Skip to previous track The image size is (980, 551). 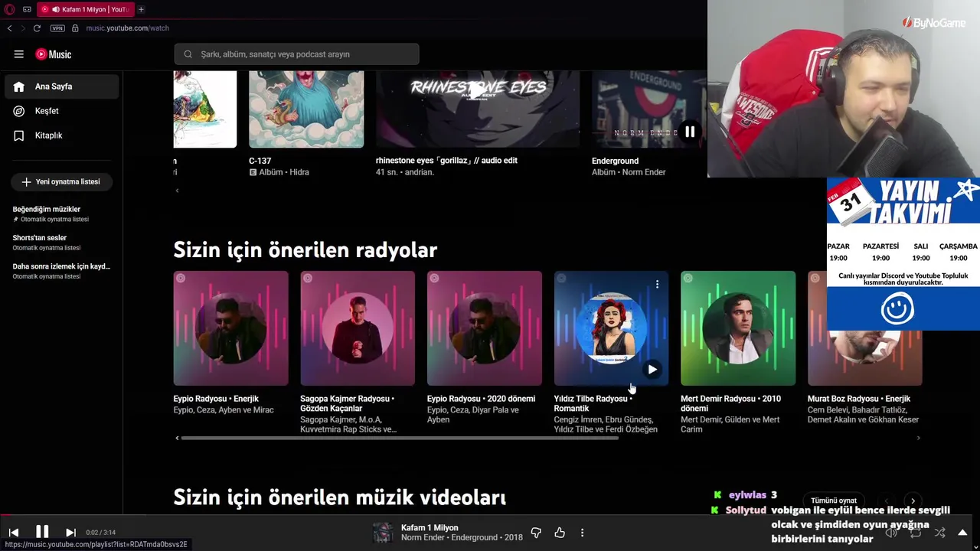pos(14,533)
